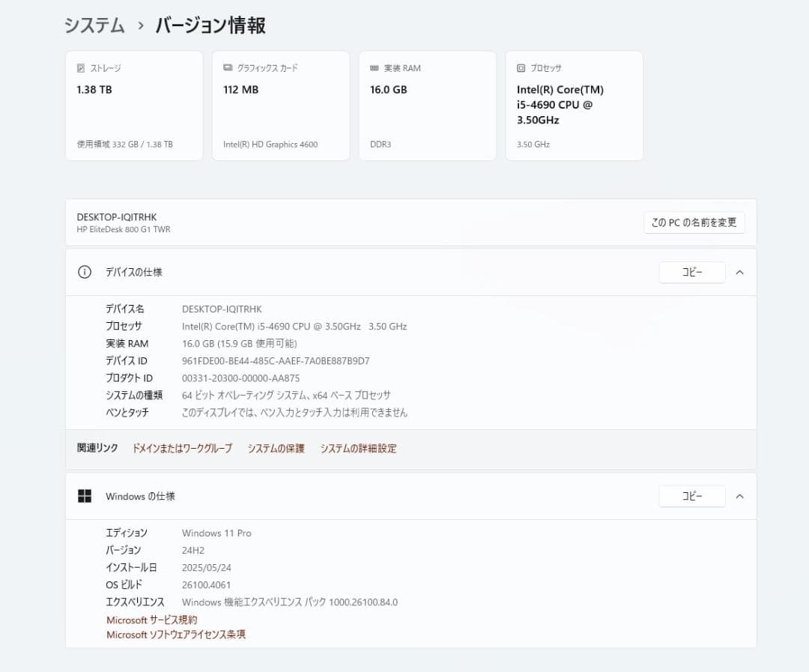The image size is (809, 672).
Task: Open ドメインまたはワークグループ settings
Action: point(182,448)
